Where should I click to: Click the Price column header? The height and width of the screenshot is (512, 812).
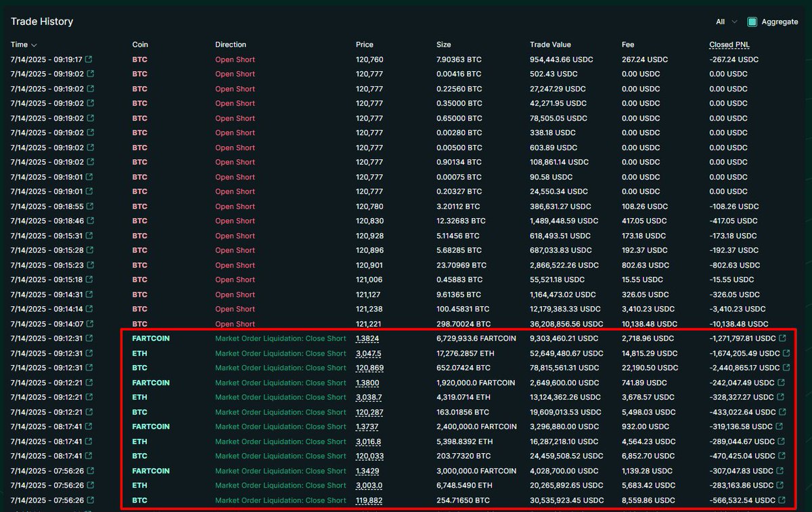(x=365, y=45)
